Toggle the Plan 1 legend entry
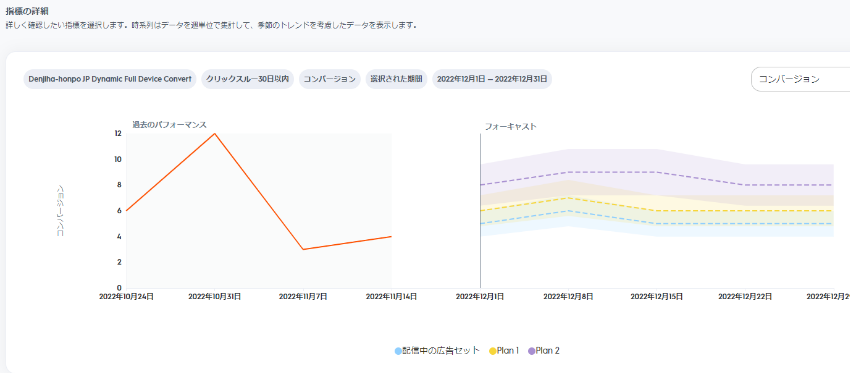The height and width of the screenshot is (373, 850). coord(504,351)
